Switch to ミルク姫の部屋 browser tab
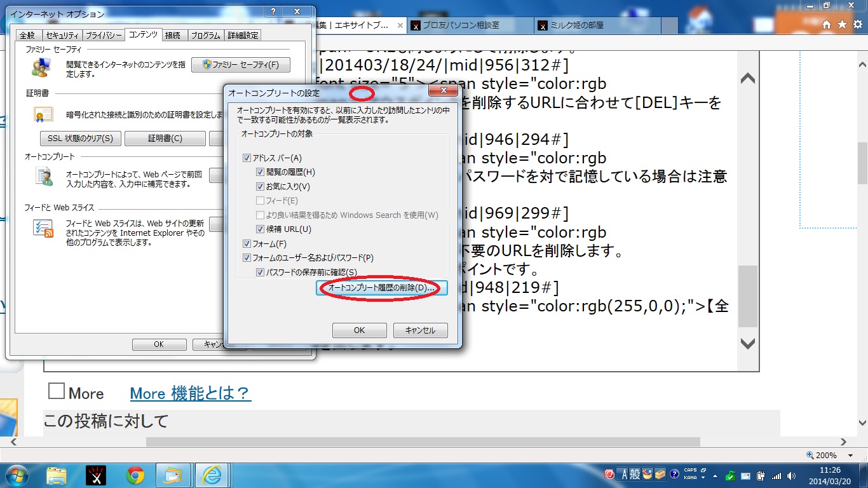This screenshot has height=488, width=868. pos(597,25)
